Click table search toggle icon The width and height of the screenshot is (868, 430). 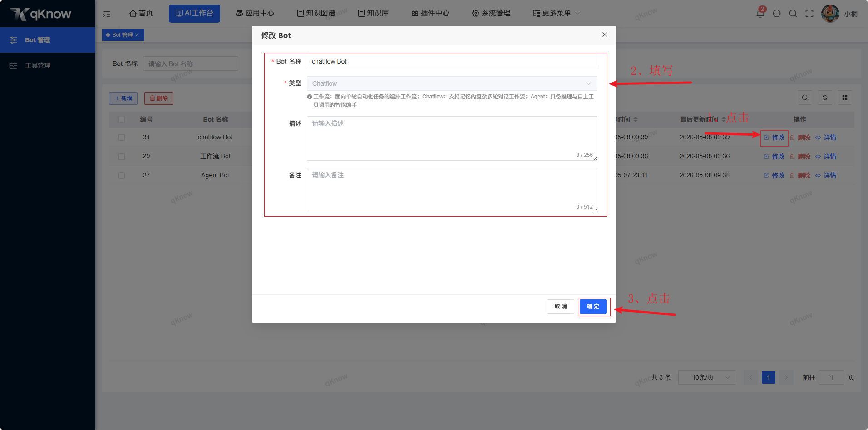(x=805, y=98)
